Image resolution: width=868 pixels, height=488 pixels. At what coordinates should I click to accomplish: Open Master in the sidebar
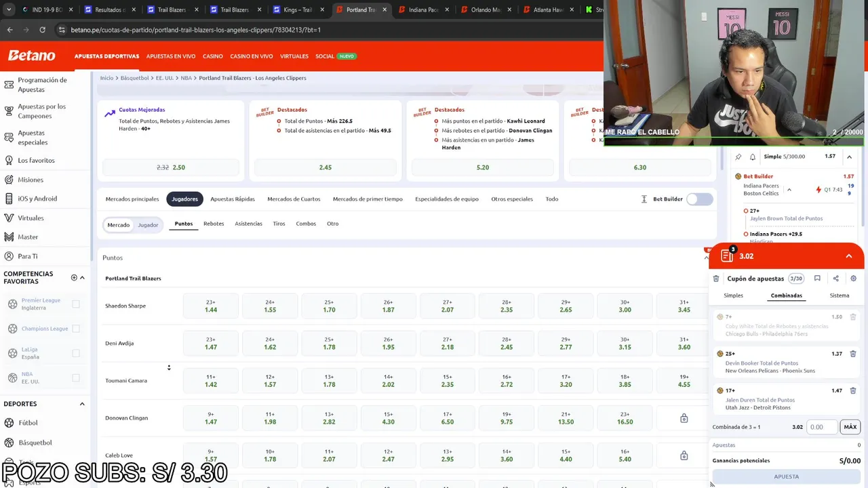(28, 237)
